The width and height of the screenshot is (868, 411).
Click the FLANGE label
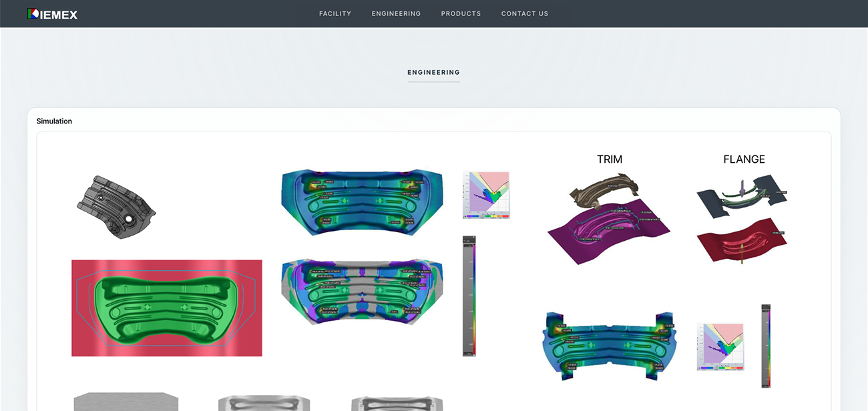click(744, 159)
